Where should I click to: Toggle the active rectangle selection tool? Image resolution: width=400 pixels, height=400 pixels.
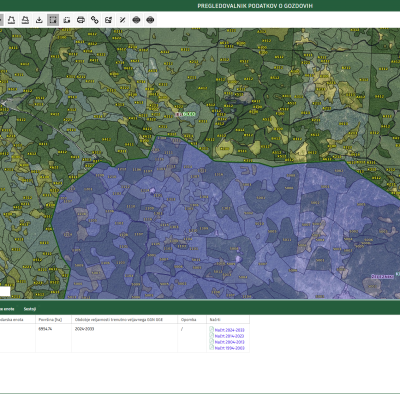[x=53, y=20]
